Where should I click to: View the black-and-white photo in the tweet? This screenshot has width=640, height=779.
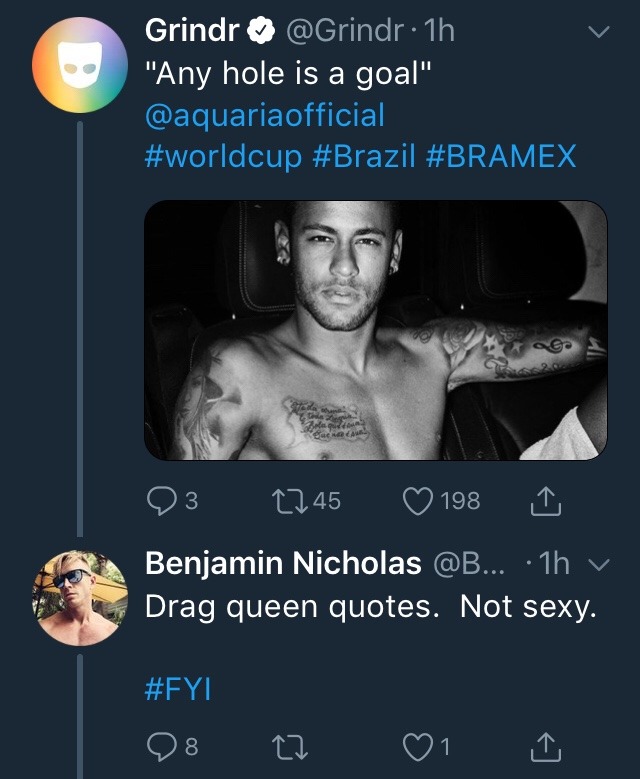[376, 330]
